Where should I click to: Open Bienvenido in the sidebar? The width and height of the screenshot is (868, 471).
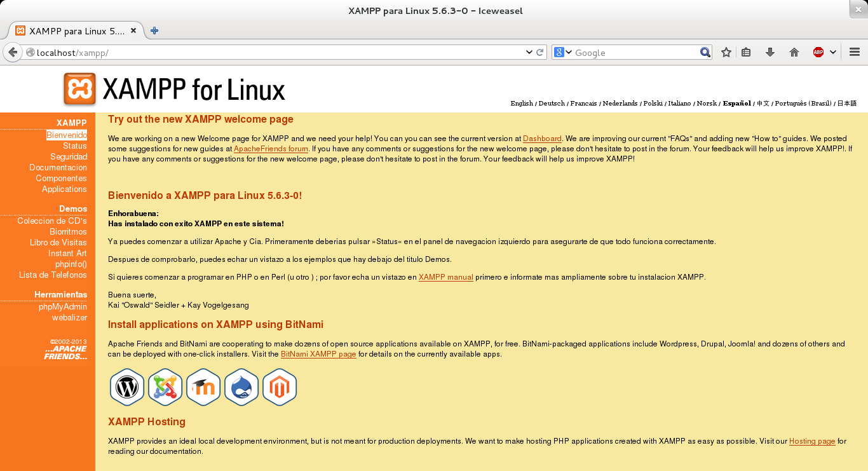pos(67,135)
